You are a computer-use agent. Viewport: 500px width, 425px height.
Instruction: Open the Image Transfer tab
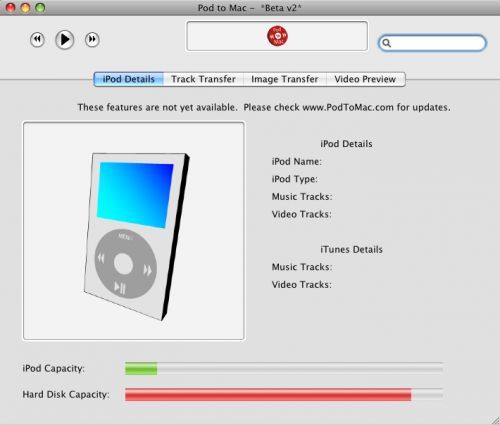click(285, 79)
